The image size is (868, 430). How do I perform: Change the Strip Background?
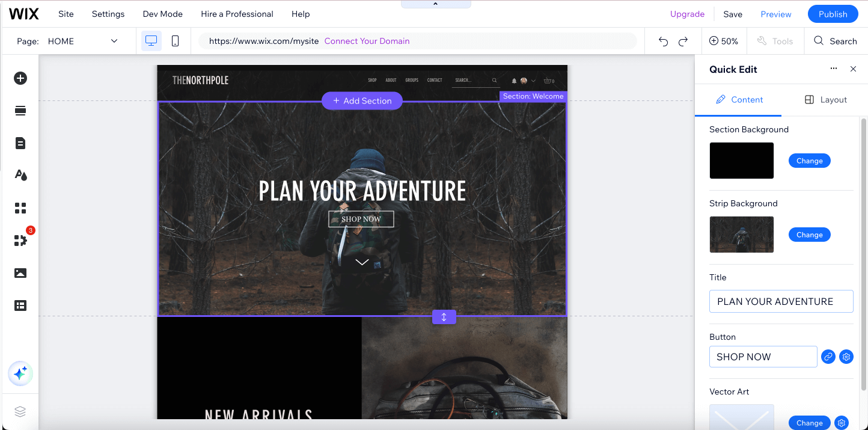pyautogui.click(x=810, y=235)
